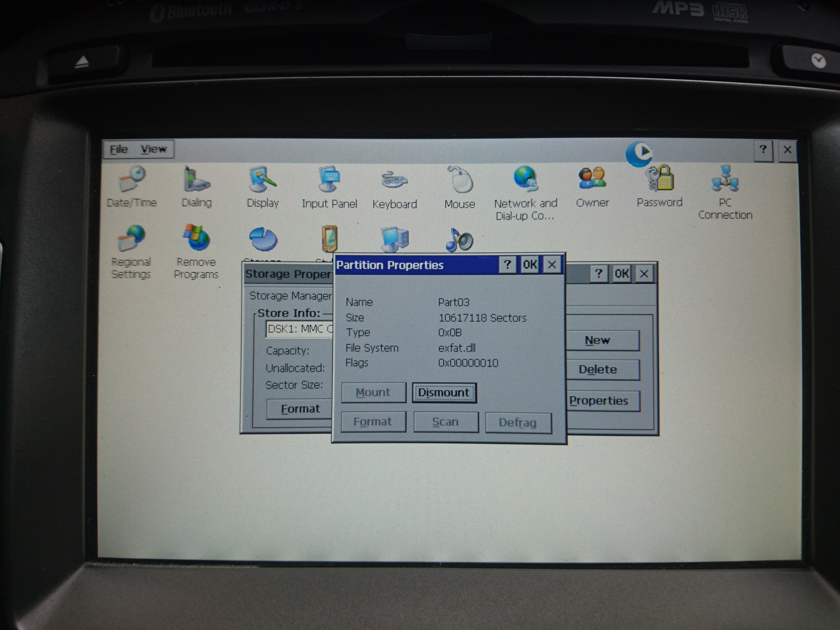This screenshot has width=840, height=630.
Task: Click the 0x0B type value
Action: point(450,333)
